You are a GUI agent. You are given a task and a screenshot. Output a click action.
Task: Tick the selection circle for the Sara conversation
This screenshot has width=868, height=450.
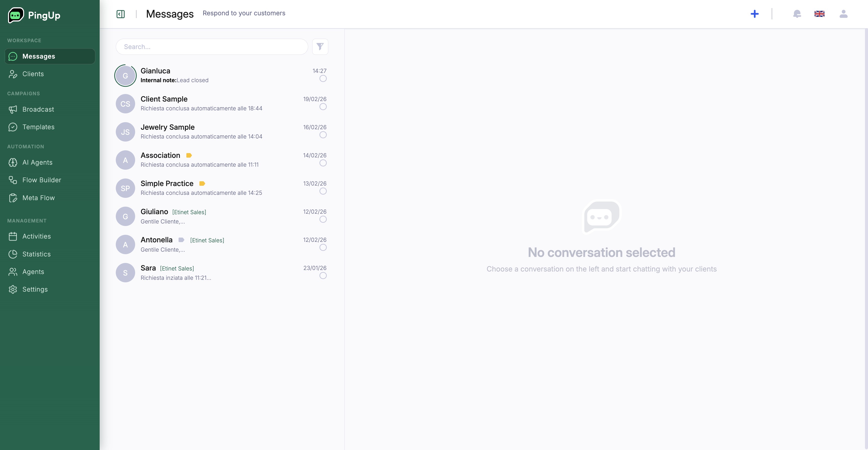pos(323,276)
